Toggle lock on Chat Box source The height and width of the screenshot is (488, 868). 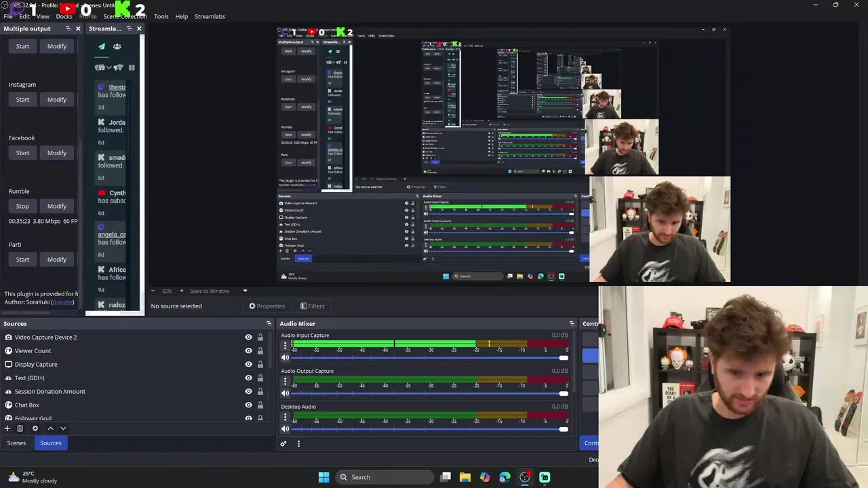[260, 405]
